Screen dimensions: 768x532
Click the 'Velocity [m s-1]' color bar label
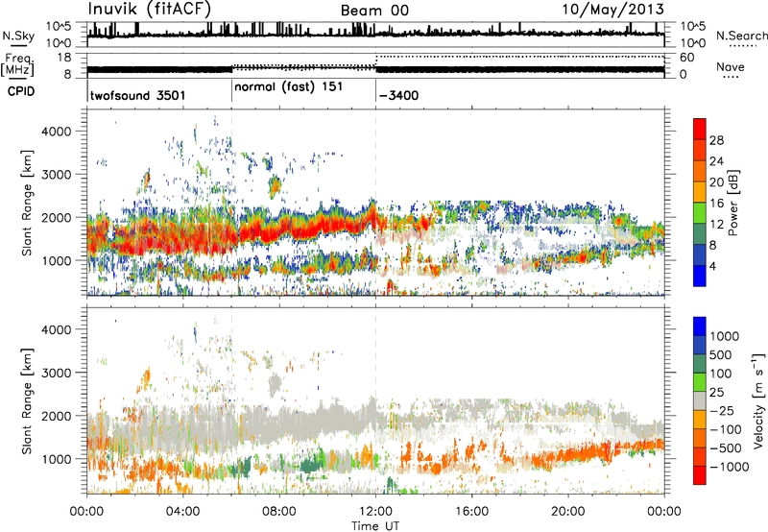(x=758, y=400)
